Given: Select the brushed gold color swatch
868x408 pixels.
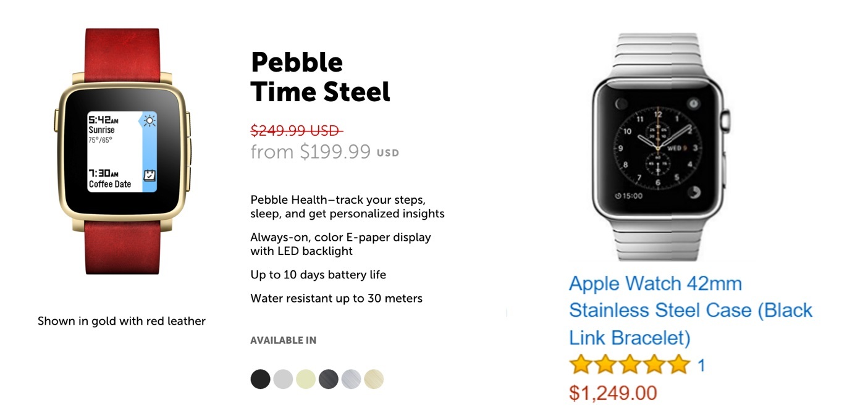Looking at the screenshot, I should click(x=374, y=379).
